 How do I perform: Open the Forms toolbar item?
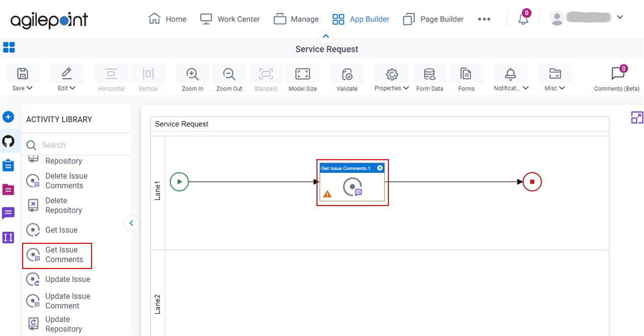coord(466,79)
